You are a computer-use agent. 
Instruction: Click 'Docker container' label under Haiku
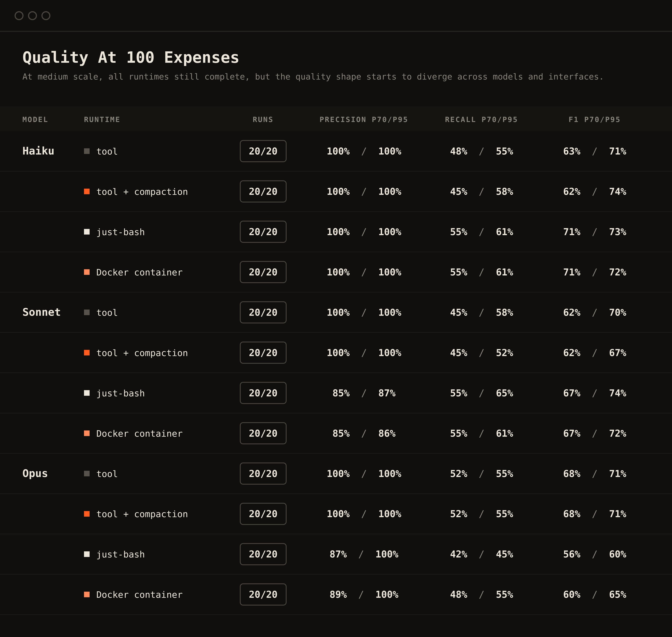click(x=139, y=272)
